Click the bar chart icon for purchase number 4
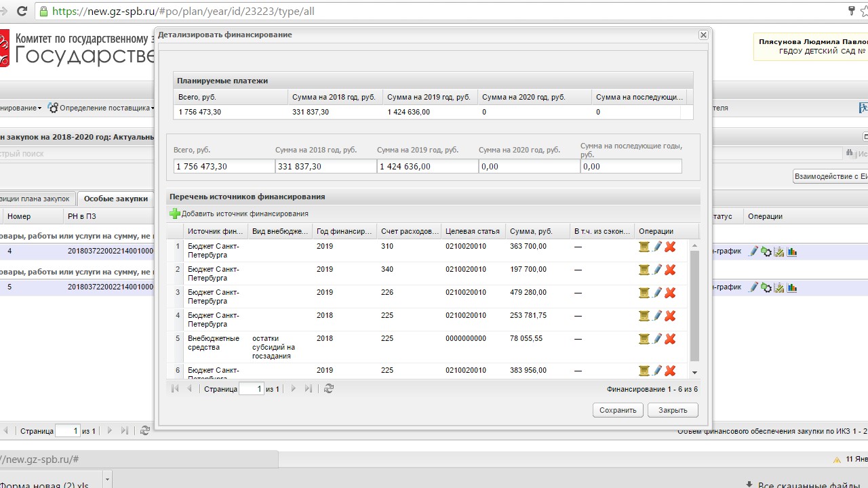This screenshot has width=868, height=488. [792, 252]
